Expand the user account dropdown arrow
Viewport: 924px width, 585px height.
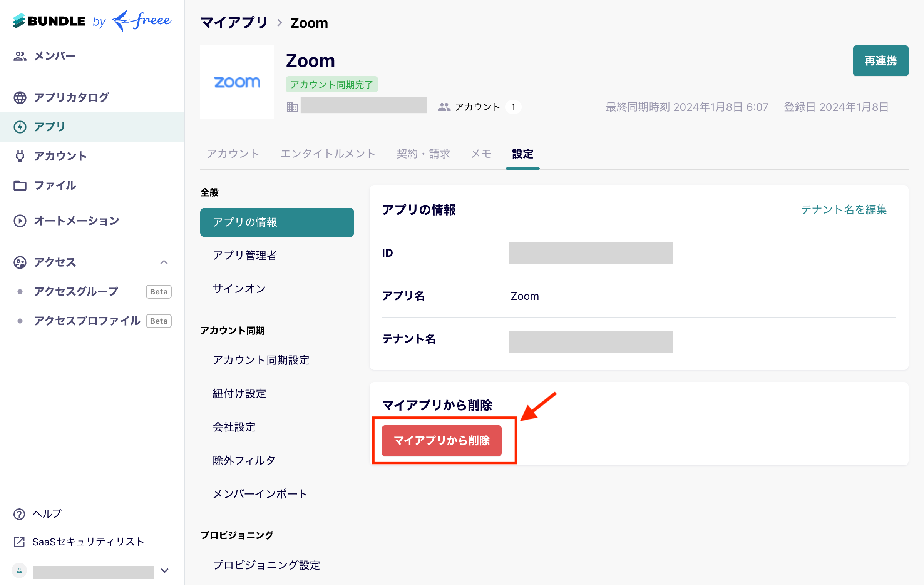click(x=165, y=570)
